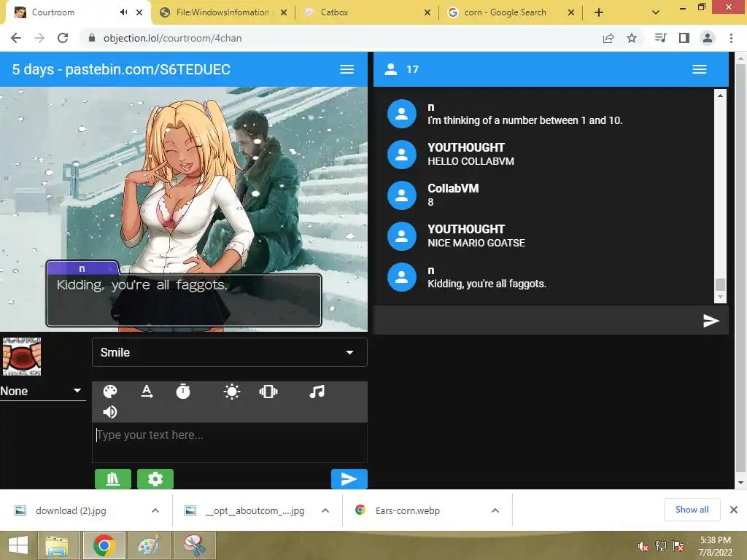Open Ears-corn.webp download
The height and width of the screenshot is (560, 747).
407,510
